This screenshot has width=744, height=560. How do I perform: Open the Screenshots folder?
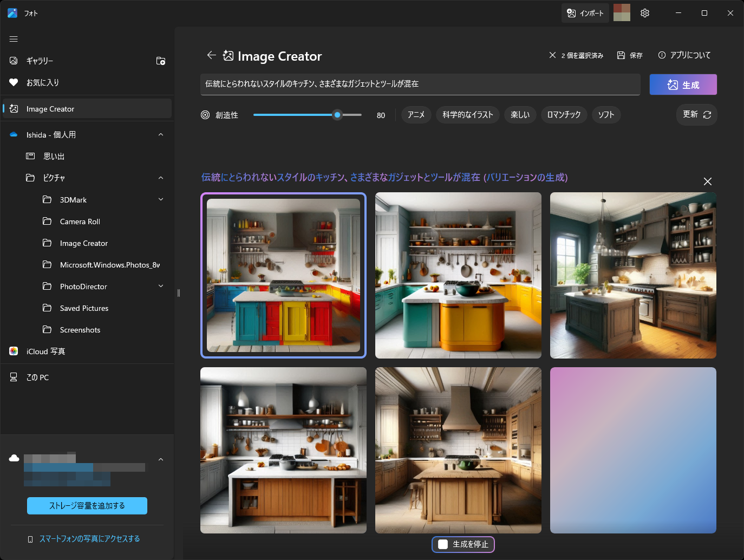(x=87, y=330)
